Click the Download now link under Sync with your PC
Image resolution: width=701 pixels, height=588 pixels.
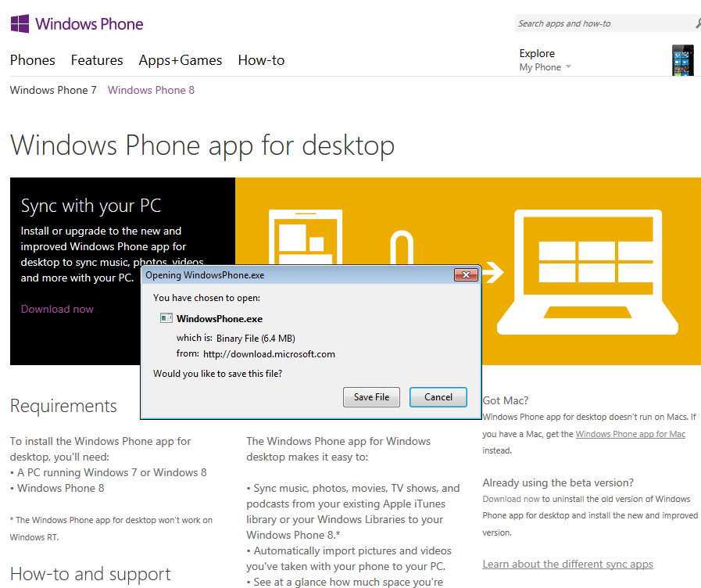pyautogui.click(x=56, y=309)
